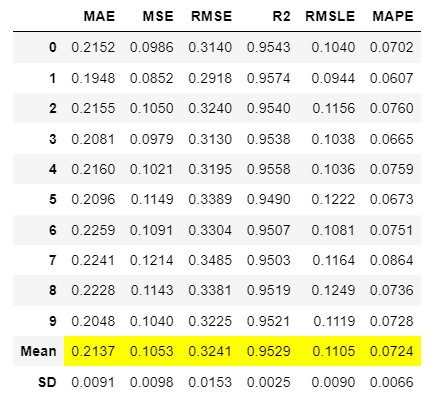Image resolution: width=434 pixels, height=399 pixels.
Task: Click MSE value 0.1149
Action: 152,199
